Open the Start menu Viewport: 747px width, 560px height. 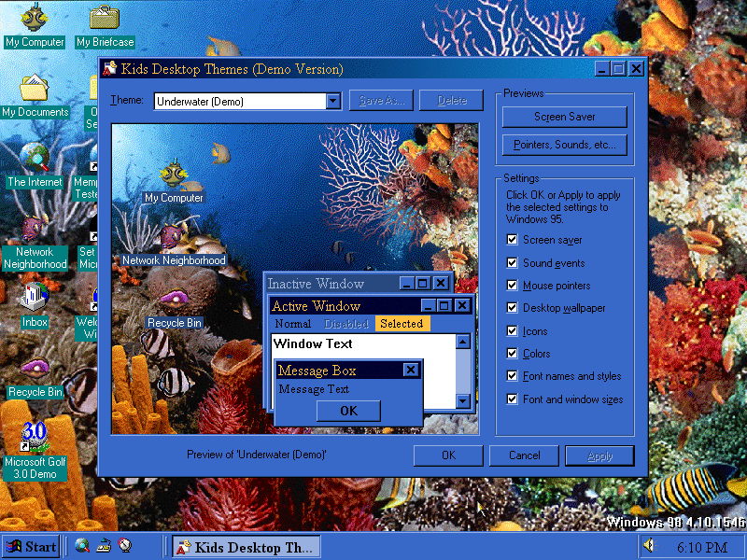32,547
